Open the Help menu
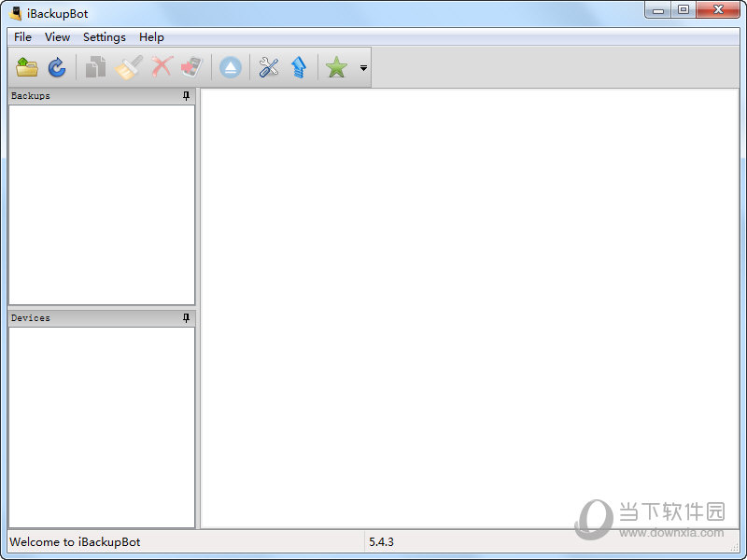 (x=151, y=37)
